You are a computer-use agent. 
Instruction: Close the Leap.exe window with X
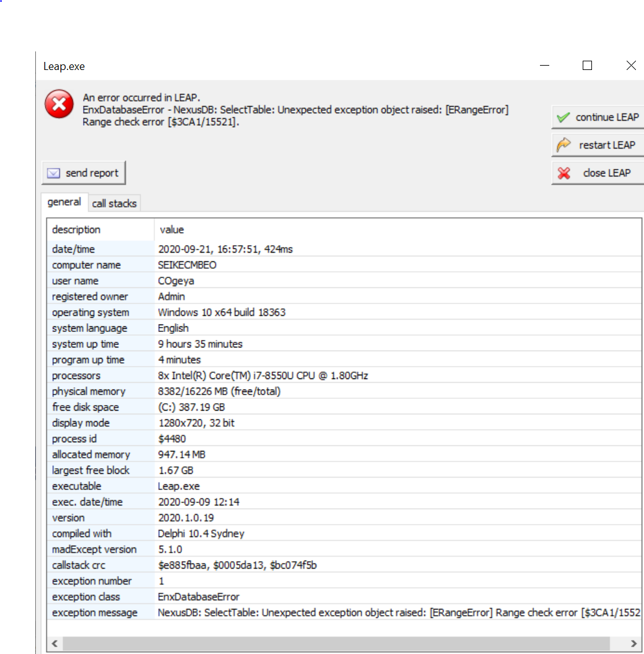[x=631, y=66]
